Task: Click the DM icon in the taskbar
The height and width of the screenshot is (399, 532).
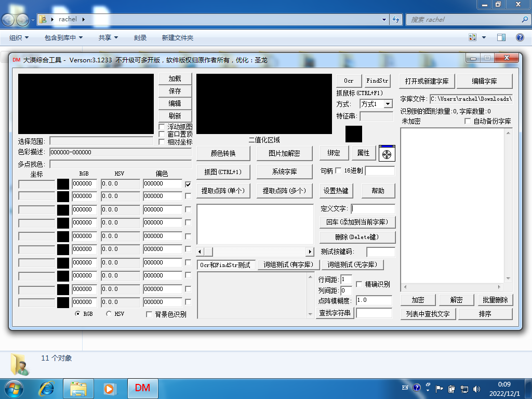Action: [142, 388]
